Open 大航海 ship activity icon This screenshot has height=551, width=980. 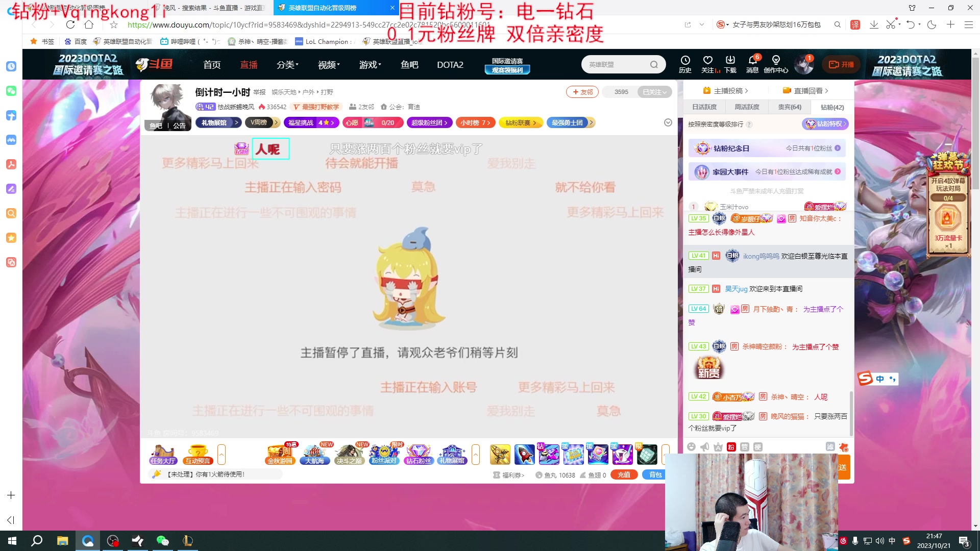(x=314, y=454)
